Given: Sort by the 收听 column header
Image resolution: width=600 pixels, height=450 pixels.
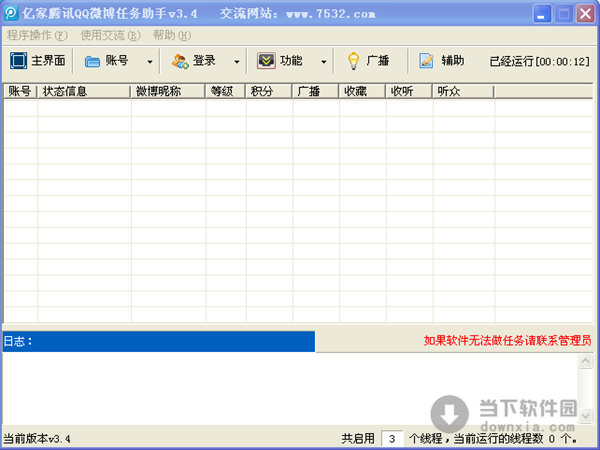Looking at the screenshot, I should click(409, 91).
